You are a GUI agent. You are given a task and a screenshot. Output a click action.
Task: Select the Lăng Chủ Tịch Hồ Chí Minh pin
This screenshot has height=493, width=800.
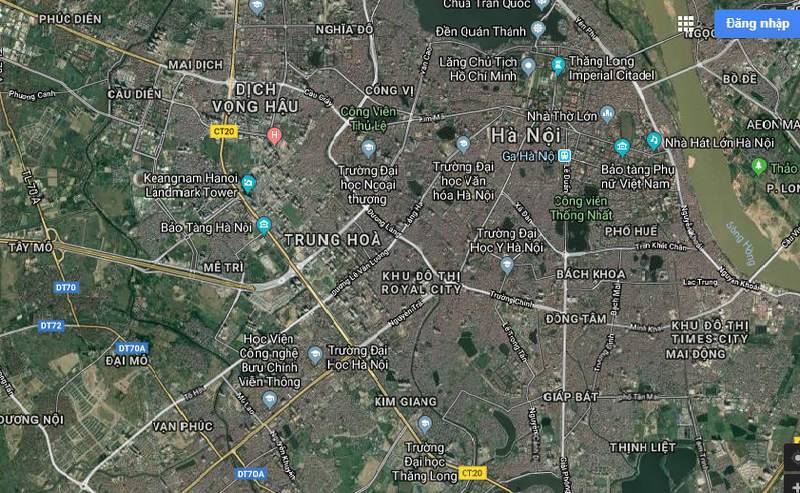coord(529,67)
